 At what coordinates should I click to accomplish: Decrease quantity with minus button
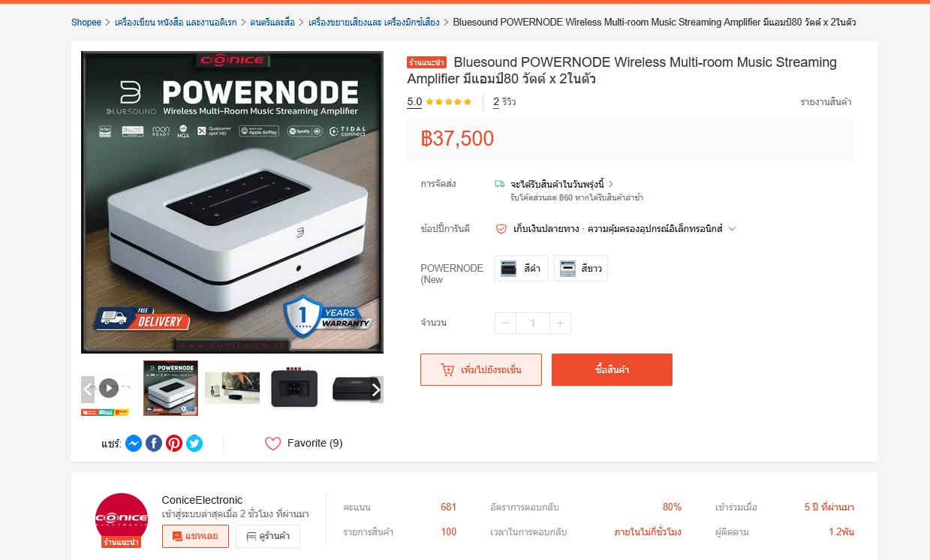tap(505, 324)
